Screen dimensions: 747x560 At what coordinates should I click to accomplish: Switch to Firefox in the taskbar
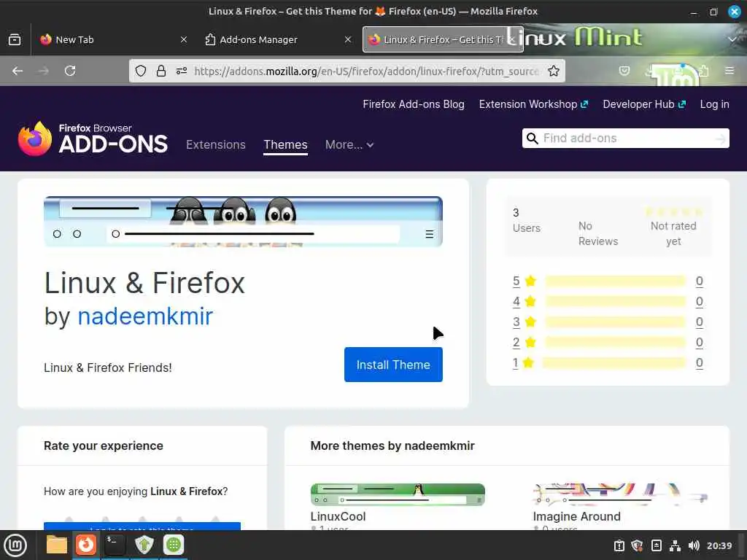[86, 545]
